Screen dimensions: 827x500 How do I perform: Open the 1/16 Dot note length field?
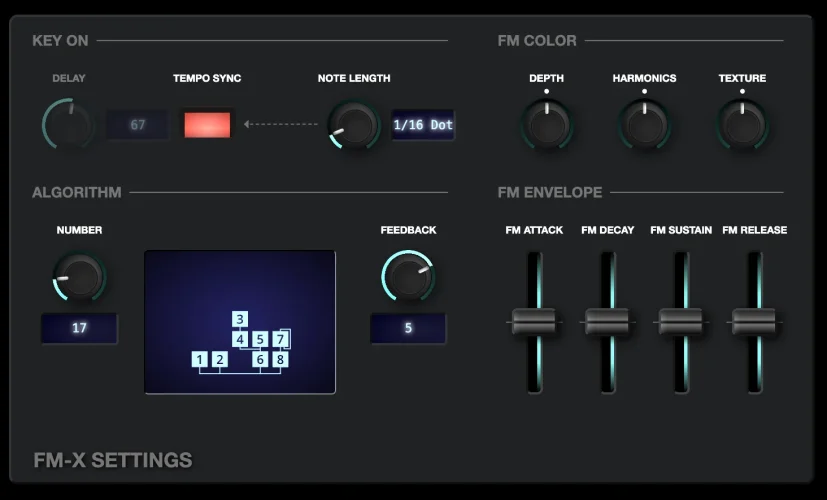coord(422,125)
